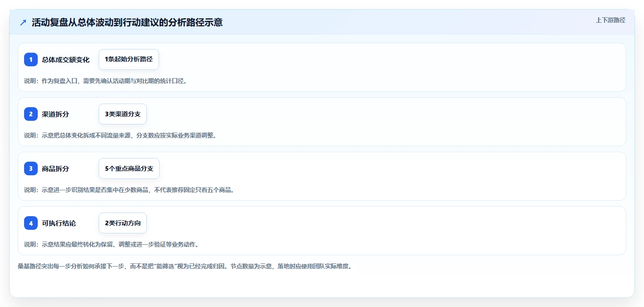Click the 商品拆分 step label

click(55, 168)
